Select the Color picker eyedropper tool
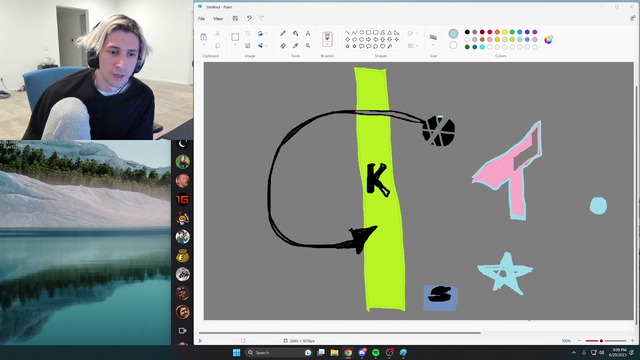This screenshot has height=360, width=640. coord(296,46)
